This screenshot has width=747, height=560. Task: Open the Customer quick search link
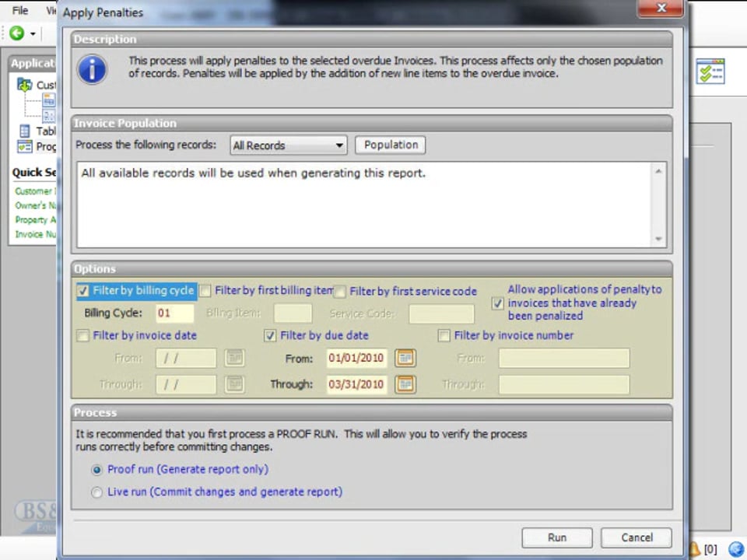(x=35, y=191)
